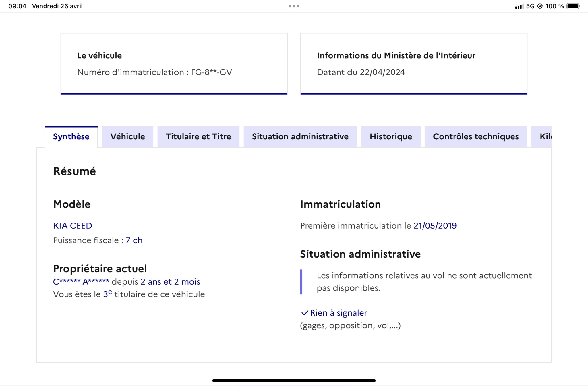Screen dimensions: 588x386
Task: Click the vol information unavailable notice
Action: tap(416, 282)
